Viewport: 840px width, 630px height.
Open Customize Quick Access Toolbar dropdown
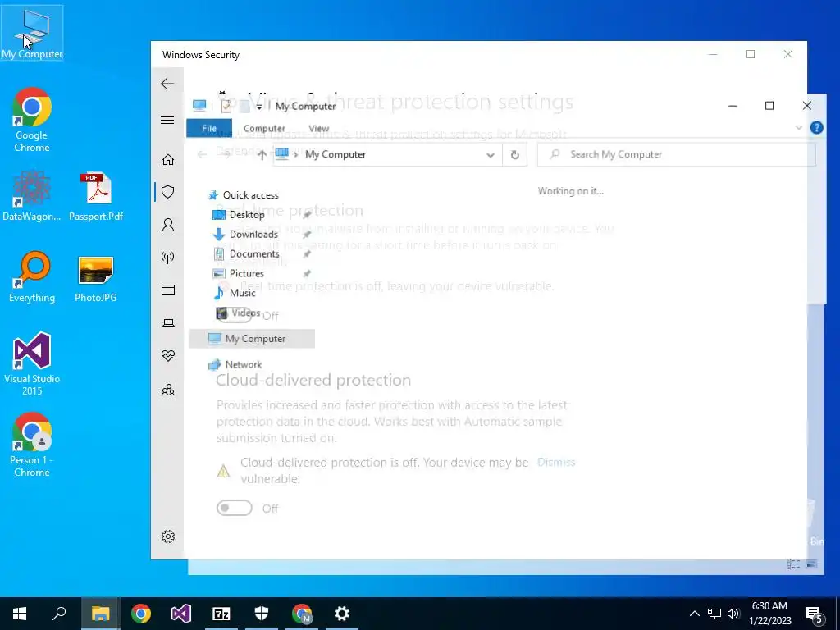pyautogui.click(x=258, y=107)
